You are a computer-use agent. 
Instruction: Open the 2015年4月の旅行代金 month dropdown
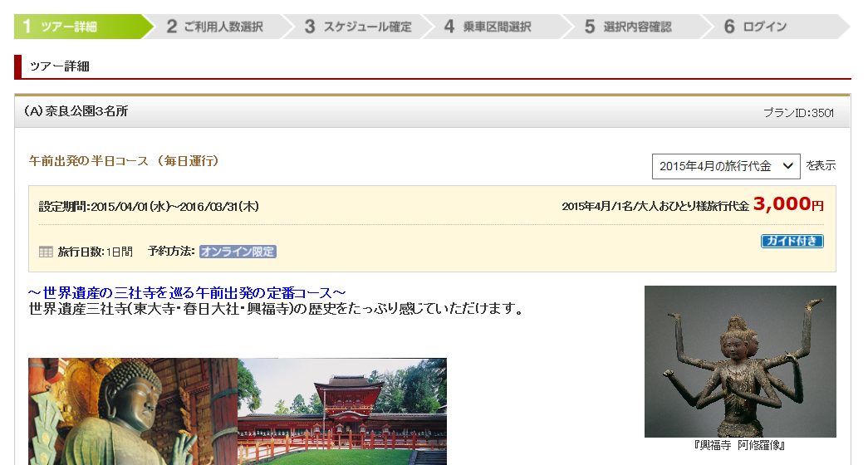coord(726,166)
